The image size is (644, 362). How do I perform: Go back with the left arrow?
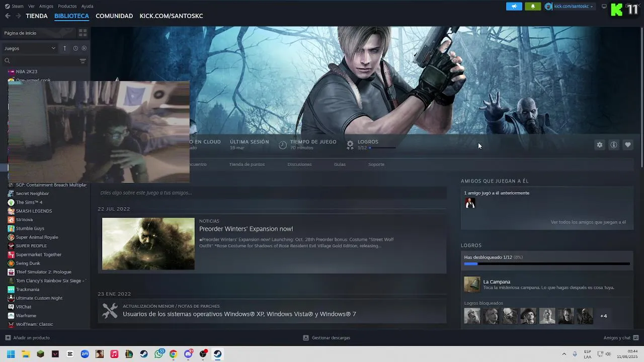pyautogui.click(x=8, y=16)
